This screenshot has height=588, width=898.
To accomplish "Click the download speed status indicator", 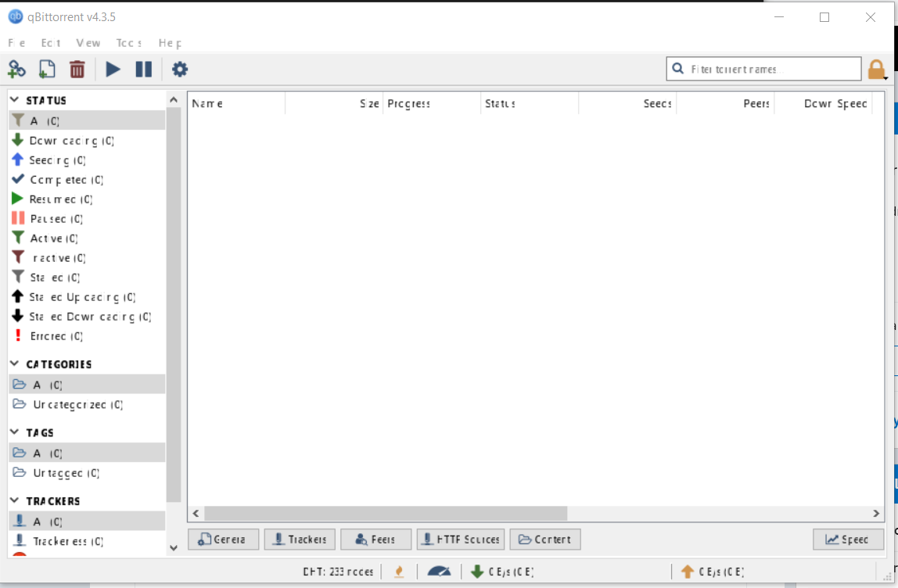I will [x=502, y=572].
